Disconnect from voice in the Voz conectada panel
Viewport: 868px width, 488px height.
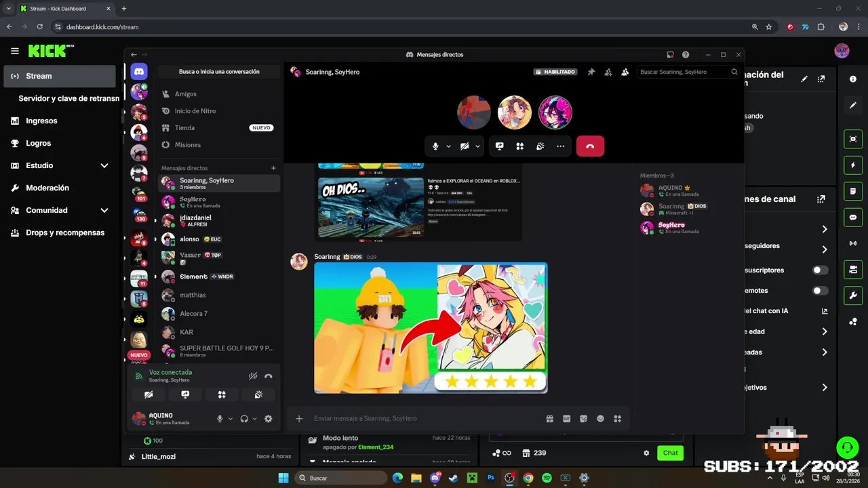point(269,375)
